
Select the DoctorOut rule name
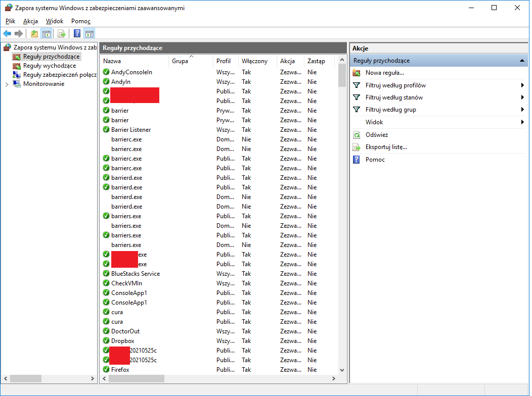(125, 331)
